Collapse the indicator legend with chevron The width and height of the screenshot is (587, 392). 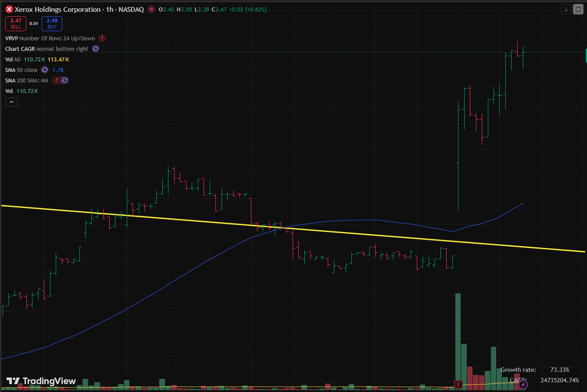pos(12,102)
